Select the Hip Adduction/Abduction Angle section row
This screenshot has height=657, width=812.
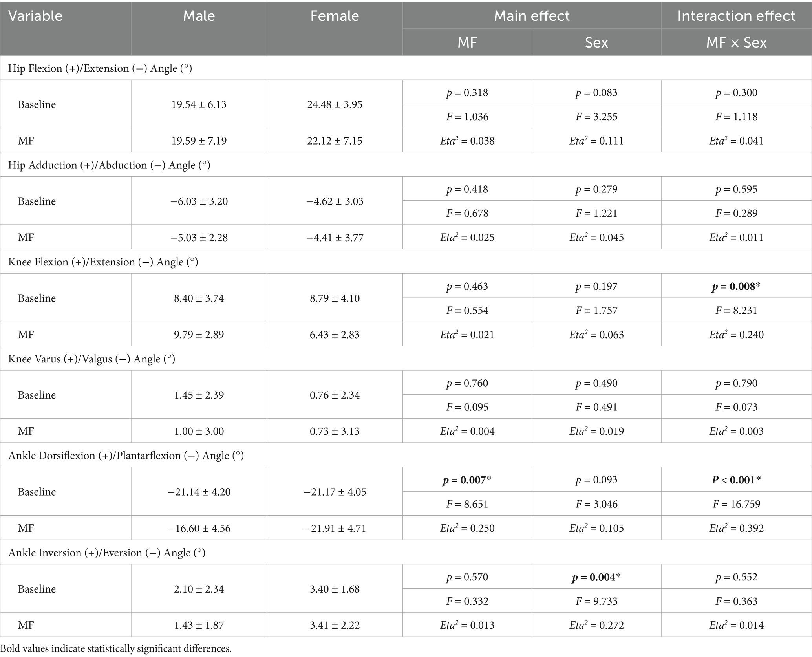pos(109,165)
